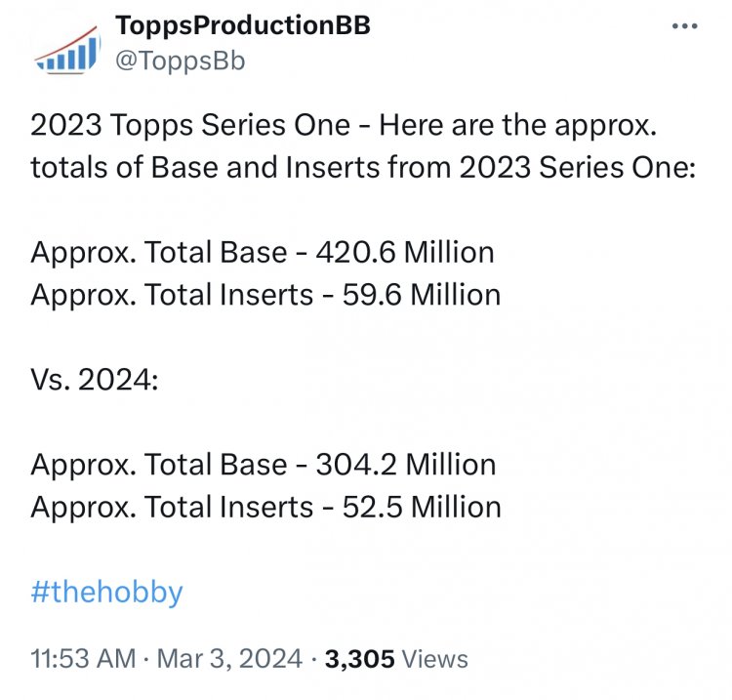Click the ToppsProductionBB display name
The height and width of the screenshot is (700, 732).
[243, 25]
